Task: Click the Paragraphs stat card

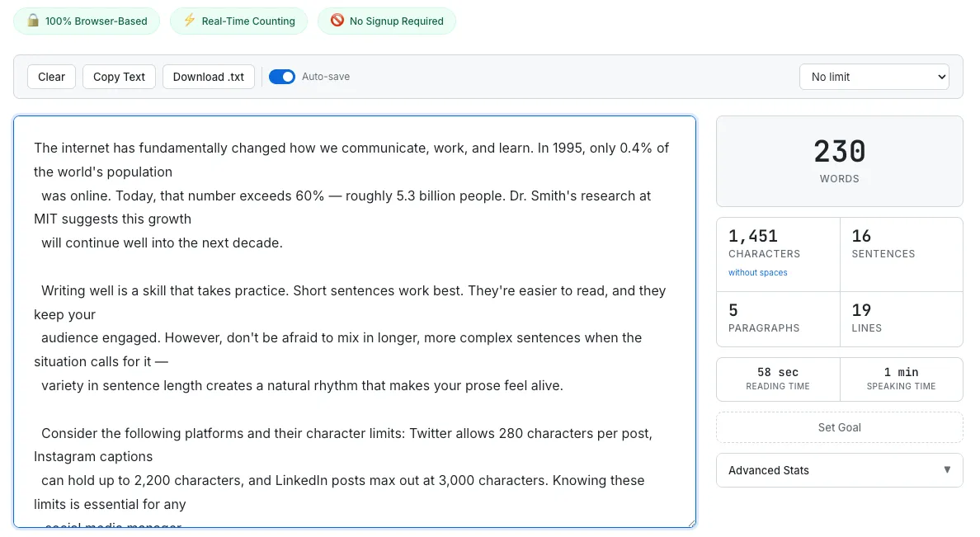Action: [777, 319]
